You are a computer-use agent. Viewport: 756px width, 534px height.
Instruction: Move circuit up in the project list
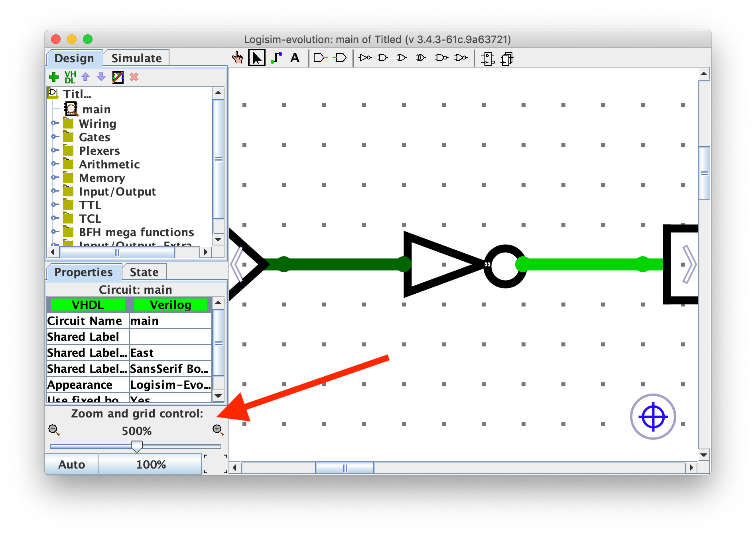(85, 77)
